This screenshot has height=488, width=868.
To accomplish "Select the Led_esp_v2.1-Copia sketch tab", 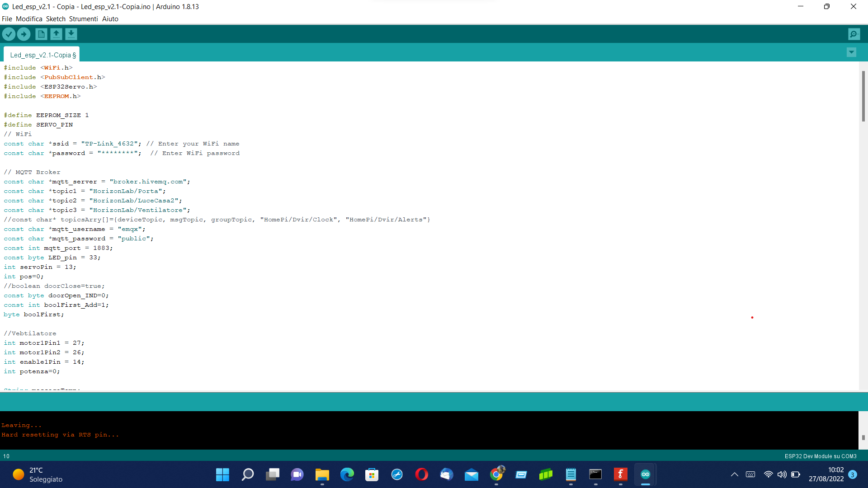I will 42,55.
